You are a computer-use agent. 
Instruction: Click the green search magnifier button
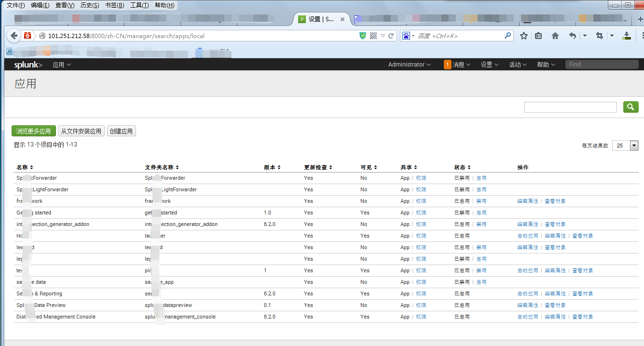630,107
